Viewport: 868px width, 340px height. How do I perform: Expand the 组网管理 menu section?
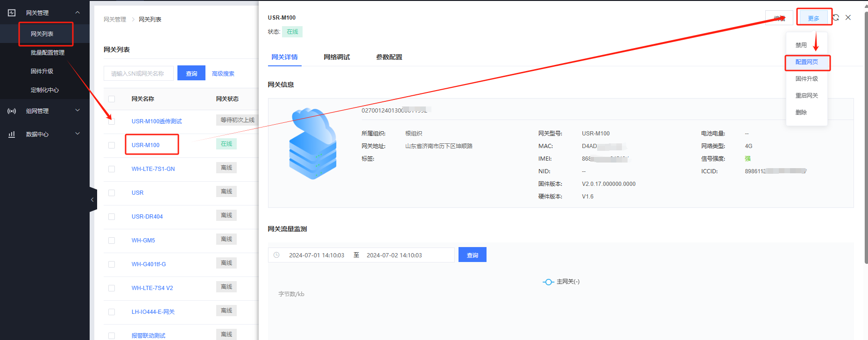click(x=78, y=111)
